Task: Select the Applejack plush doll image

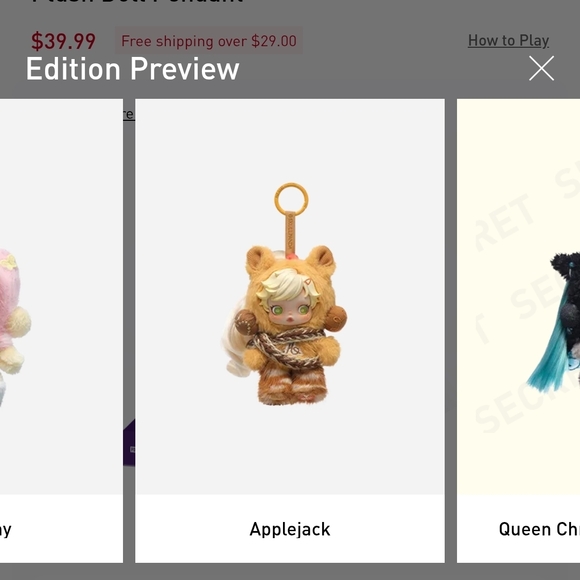Action: [x=290, y=296]
